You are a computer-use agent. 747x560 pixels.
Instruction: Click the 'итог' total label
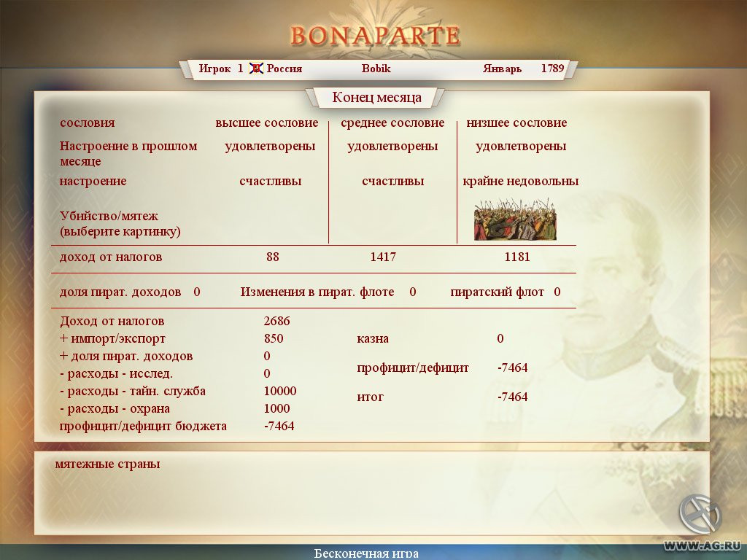click(x=370, y=397)
